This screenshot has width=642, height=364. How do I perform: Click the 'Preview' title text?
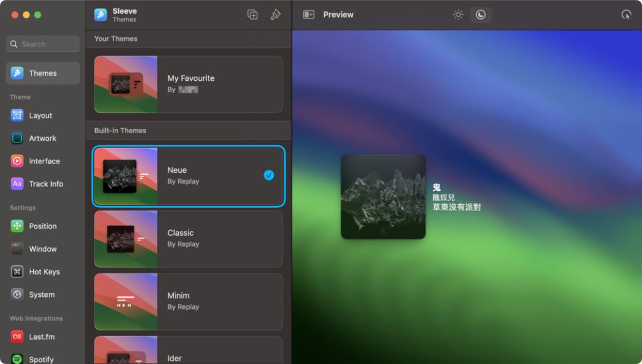[x=338, y=15]
